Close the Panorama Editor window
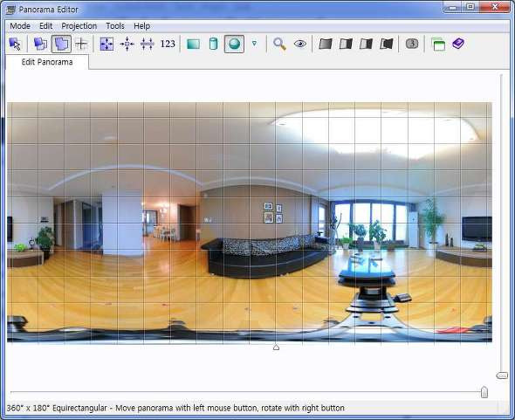The height and width of the screenshot is (420, 515). (495, 7)
